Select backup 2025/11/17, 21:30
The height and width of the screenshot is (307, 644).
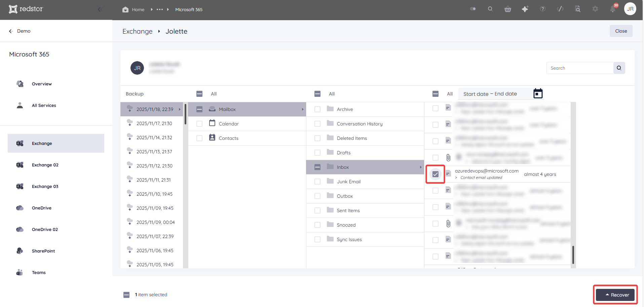coord(152,123)
